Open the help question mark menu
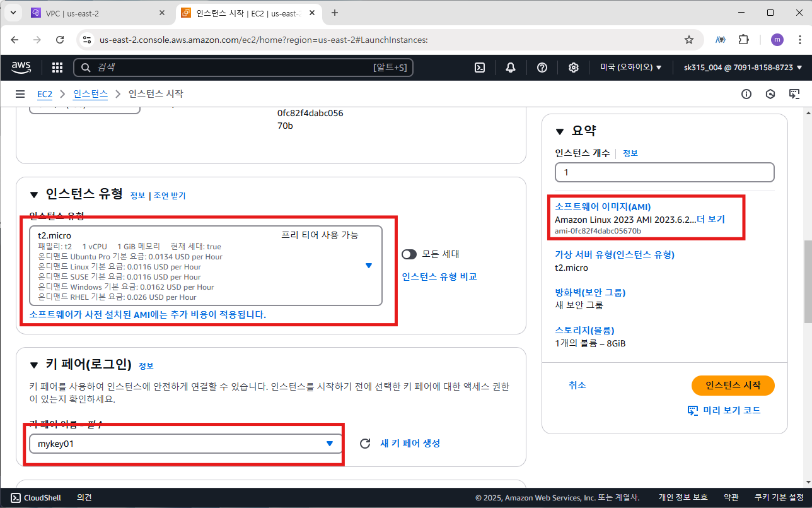The image size is (812, 508). pos(542,68)
